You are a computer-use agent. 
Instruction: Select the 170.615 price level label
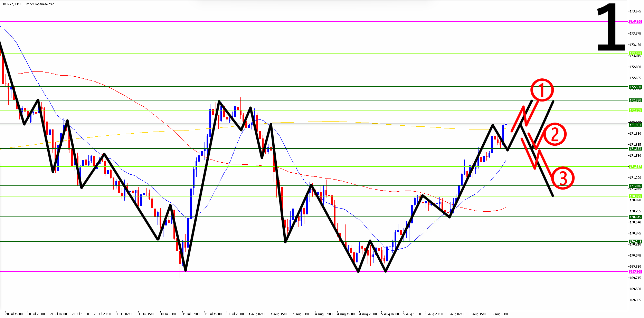[x=635, y=217]
